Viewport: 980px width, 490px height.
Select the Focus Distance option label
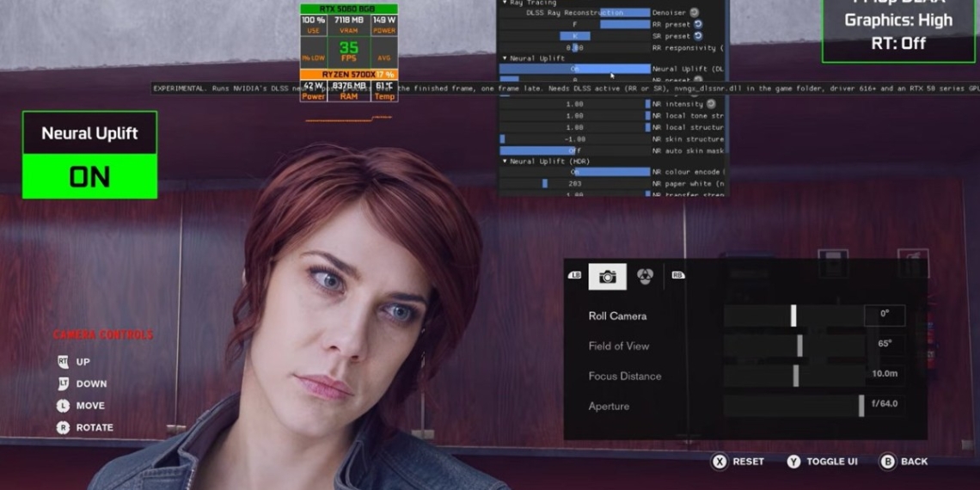pyautogui.click(x=624, y=377)
